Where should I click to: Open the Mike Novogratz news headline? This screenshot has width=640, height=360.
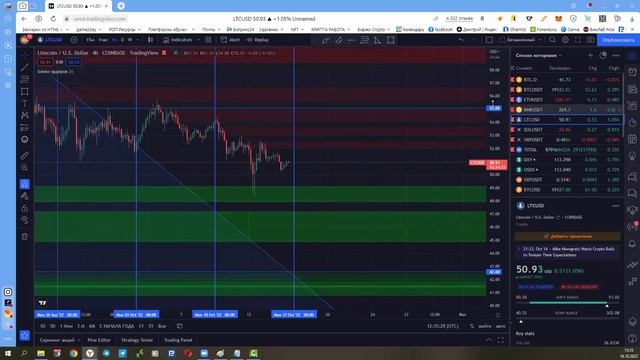point(568,251)
